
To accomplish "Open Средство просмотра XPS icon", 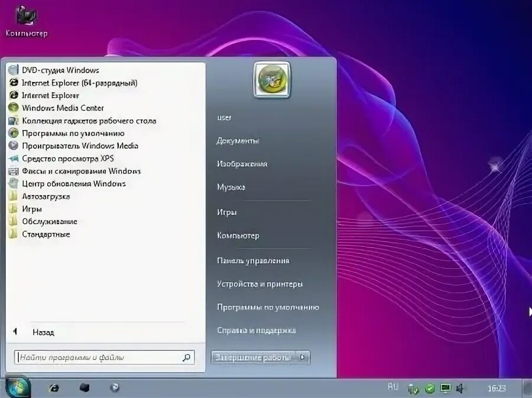I will tap(14, 158).
